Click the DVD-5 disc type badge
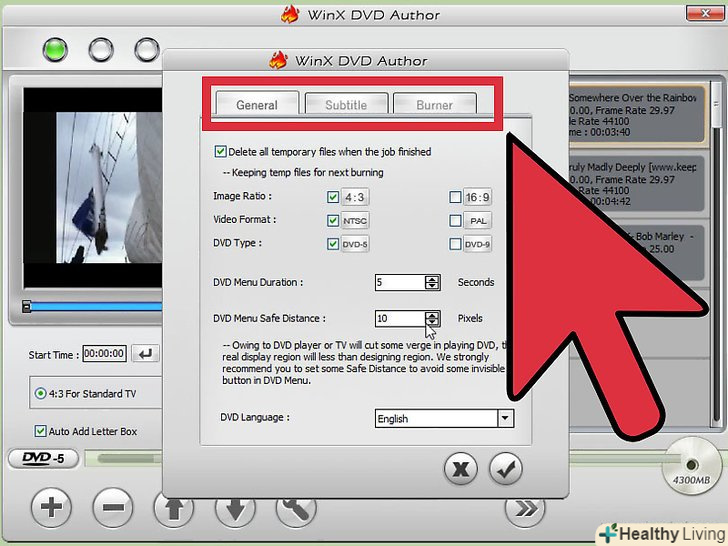The image size is (728, 546). [44, 459]
